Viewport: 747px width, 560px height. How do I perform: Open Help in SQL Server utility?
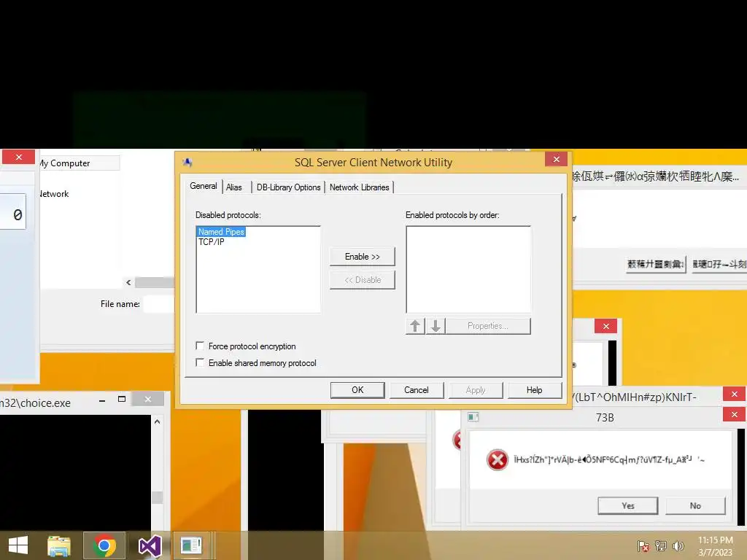(535, 390)
